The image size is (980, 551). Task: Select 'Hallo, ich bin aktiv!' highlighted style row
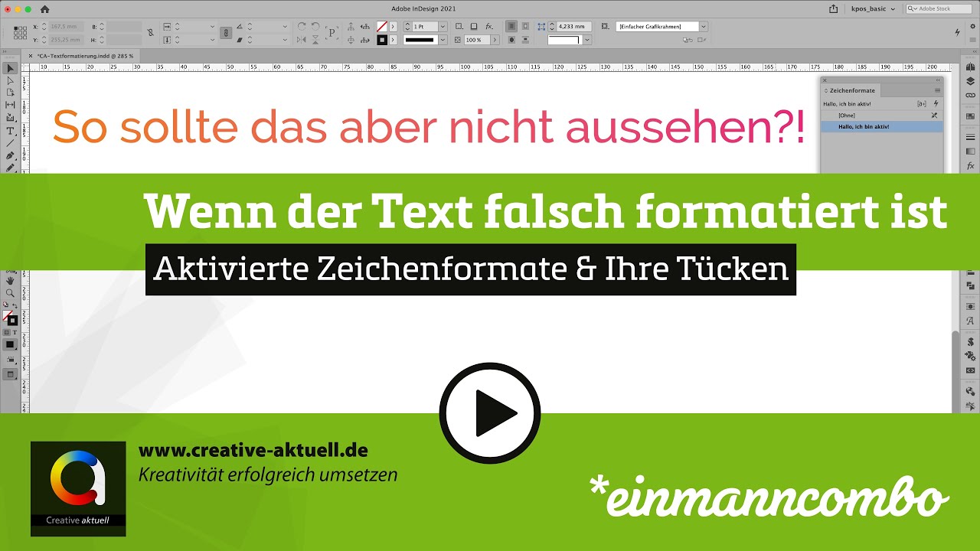tap(882, 126)
